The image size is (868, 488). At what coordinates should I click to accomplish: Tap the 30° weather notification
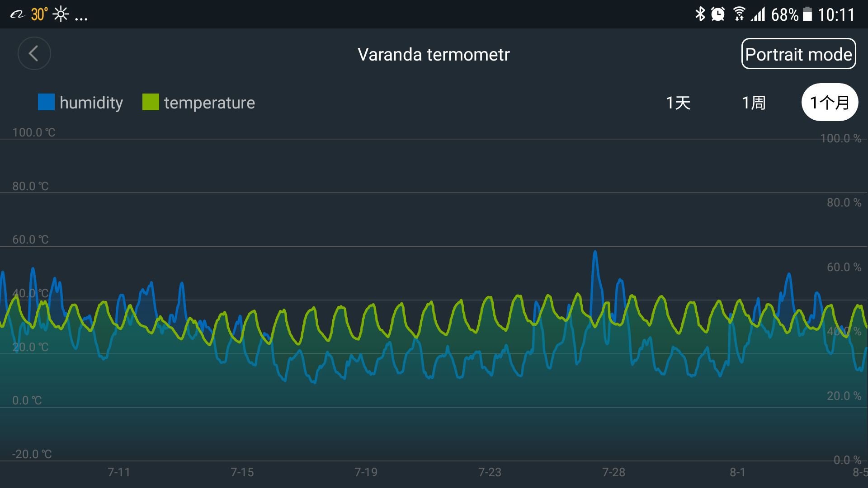click(39, 14)
